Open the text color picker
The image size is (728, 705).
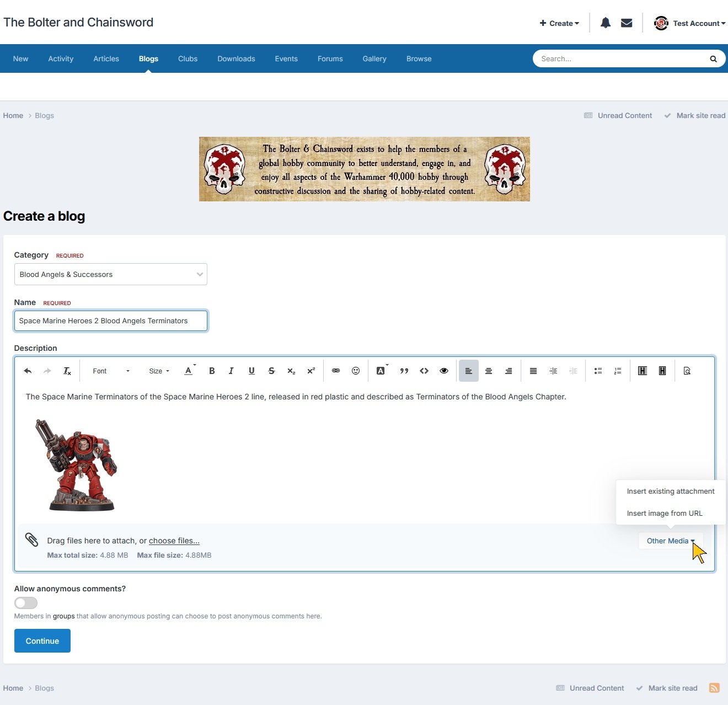tap(189, 371)
